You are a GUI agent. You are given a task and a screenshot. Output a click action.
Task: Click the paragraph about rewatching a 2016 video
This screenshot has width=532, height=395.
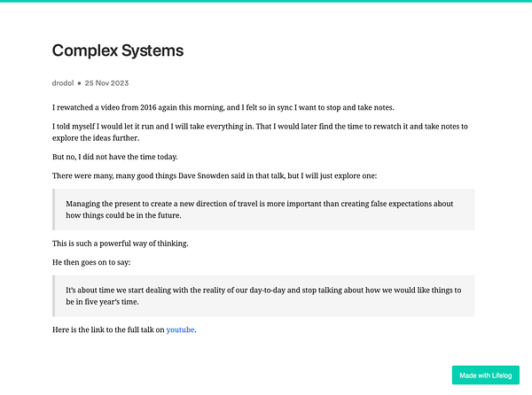coord(223,107)
